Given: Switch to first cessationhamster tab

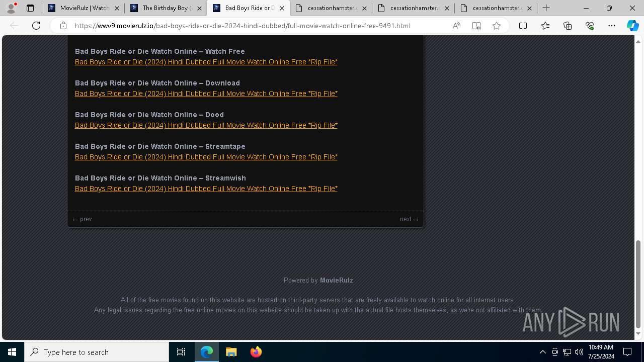Looking at the screenshot, I should pos(331,8).
